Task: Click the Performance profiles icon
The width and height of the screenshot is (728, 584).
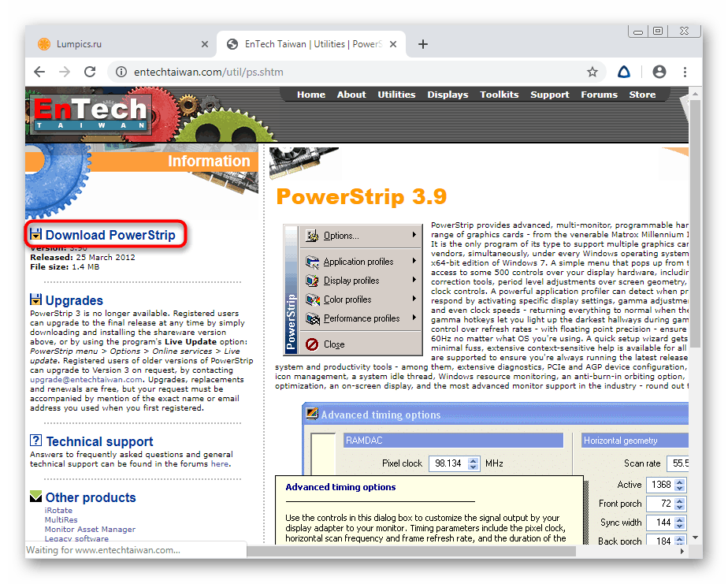Action: [313, 318]
